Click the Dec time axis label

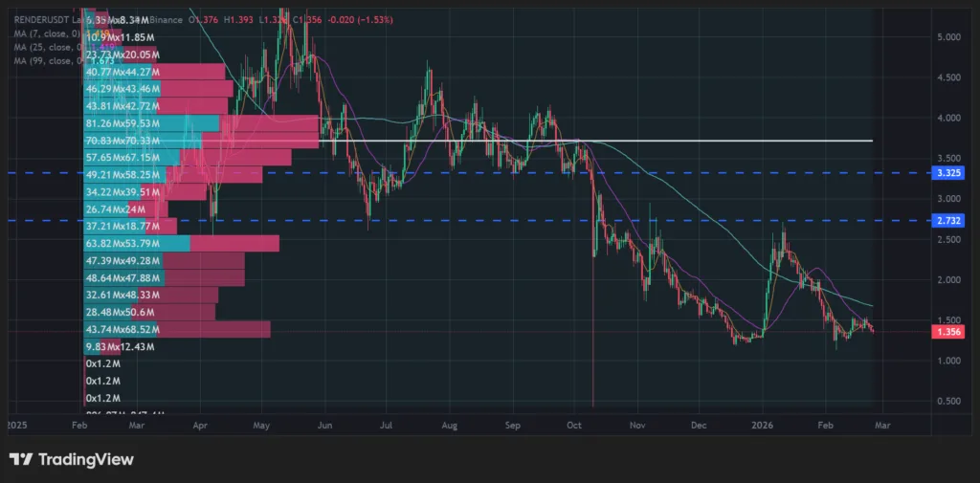point(699,425)
